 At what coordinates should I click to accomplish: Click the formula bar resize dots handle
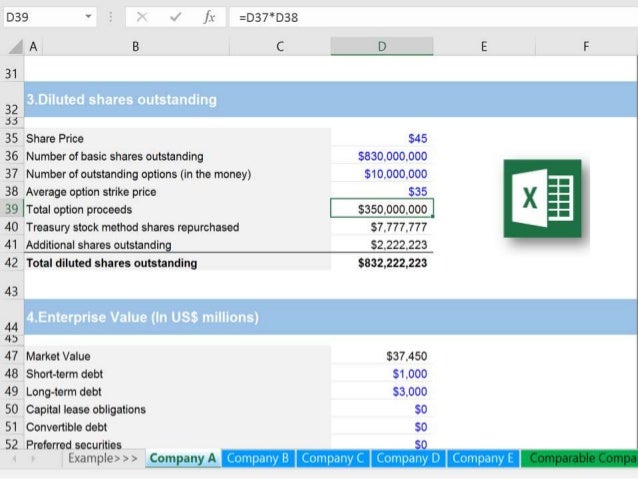coord(110,17)
